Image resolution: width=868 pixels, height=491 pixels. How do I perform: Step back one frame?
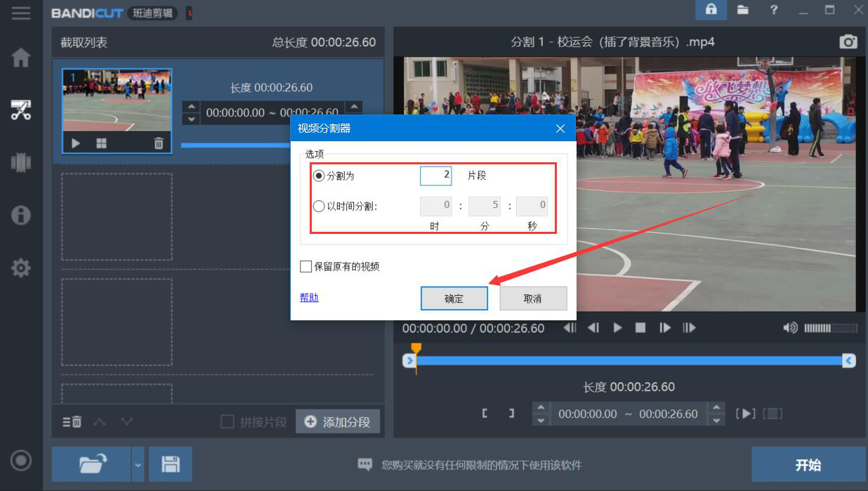594,328
